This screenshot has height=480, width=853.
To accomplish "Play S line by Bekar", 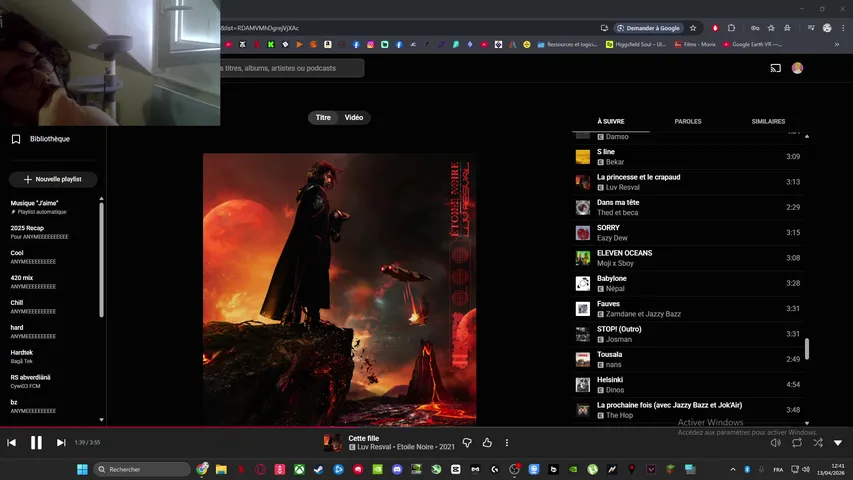I will 688,157.
